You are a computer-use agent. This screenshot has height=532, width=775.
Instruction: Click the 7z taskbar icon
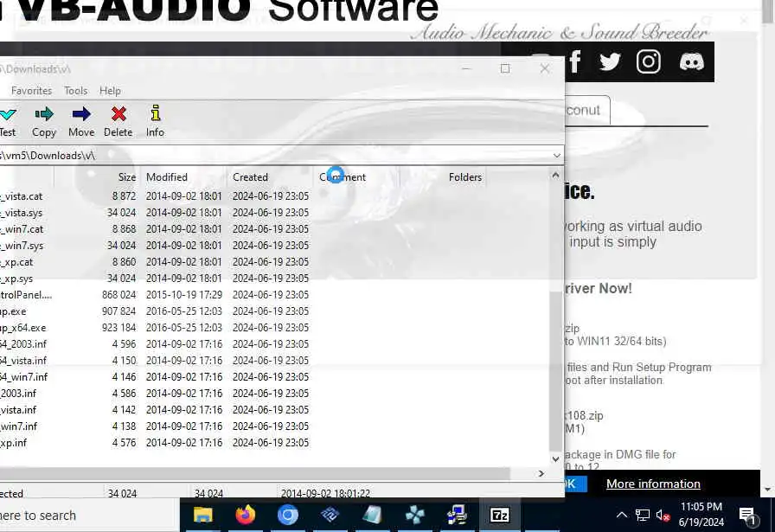(500, 516)
